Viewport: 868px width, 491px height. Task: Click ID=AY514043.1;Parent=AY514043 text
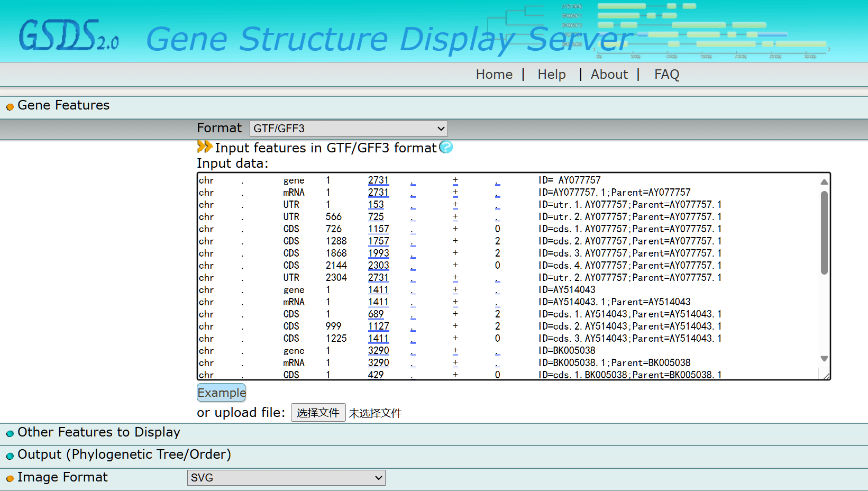coord(614,302)
